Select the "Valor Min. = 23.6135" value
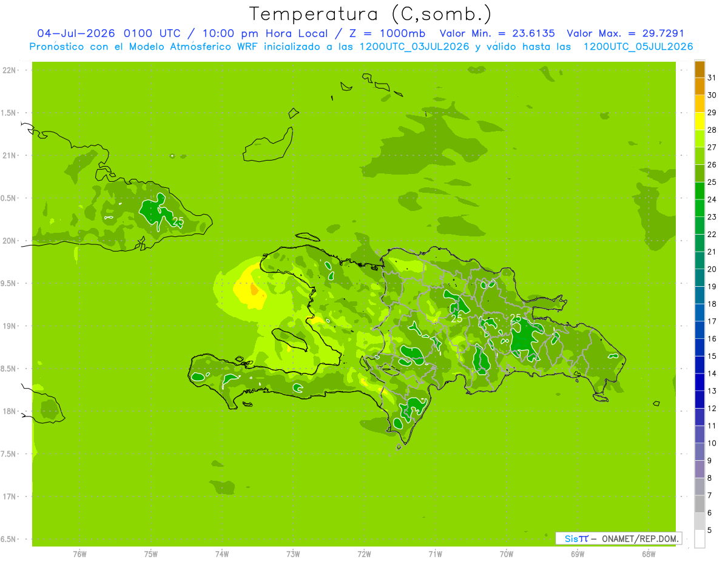Screen dimensions: 728x562 point(497,33)
